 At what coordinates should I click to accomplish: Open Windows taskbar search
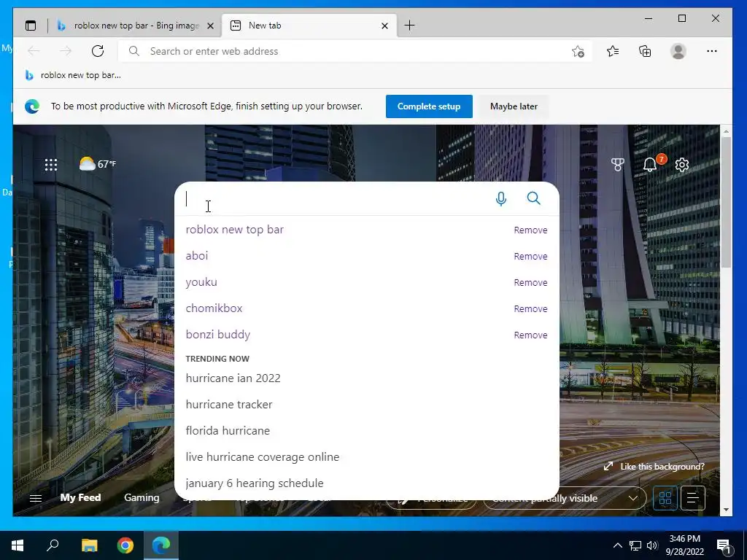(53, 545)
